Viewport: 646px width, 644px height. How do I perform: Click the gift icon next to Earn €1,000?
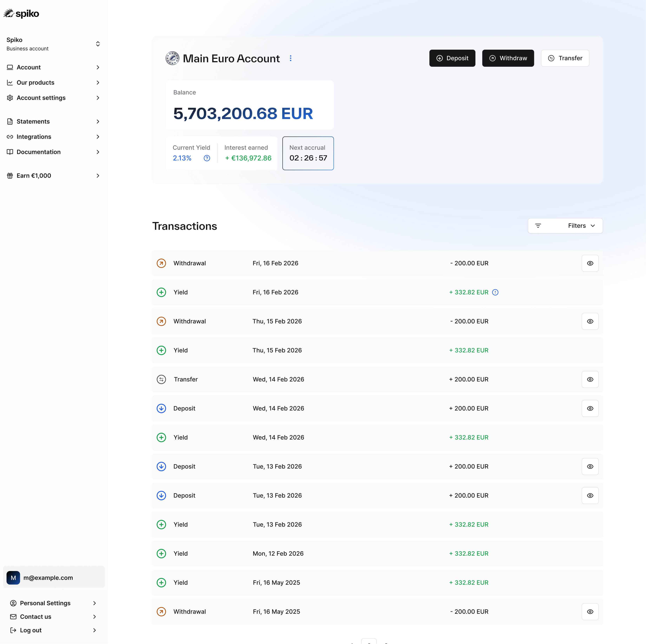[10, 175]
